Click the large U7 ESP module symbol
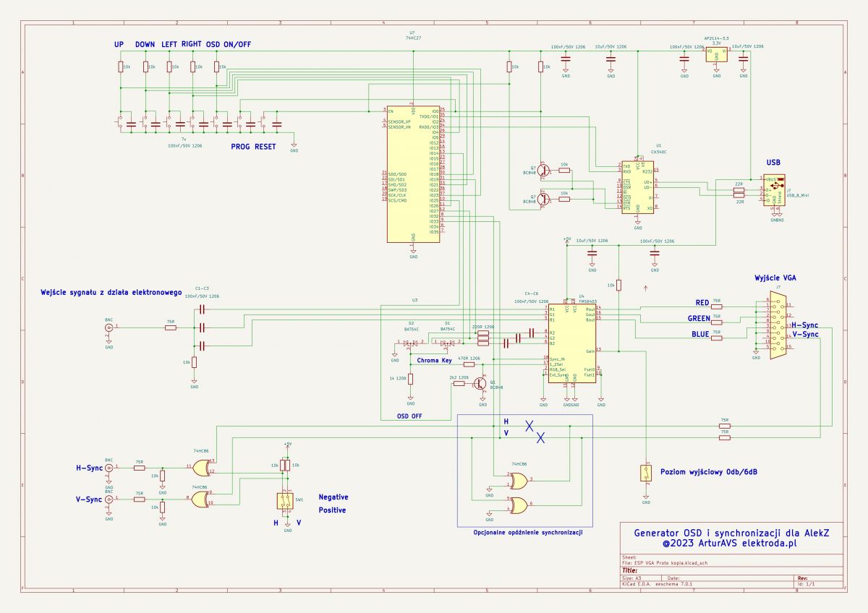 (x=413, y=174)
